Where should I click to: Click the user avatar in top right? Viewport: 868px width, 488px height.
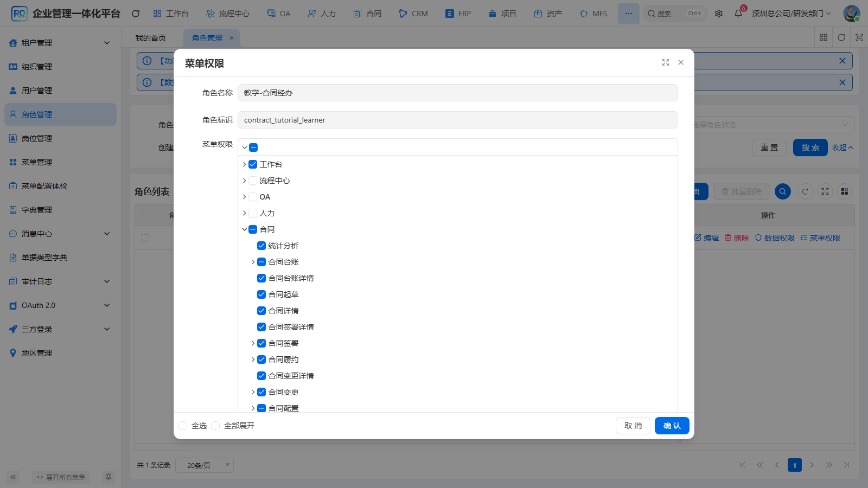click(851, 14)
